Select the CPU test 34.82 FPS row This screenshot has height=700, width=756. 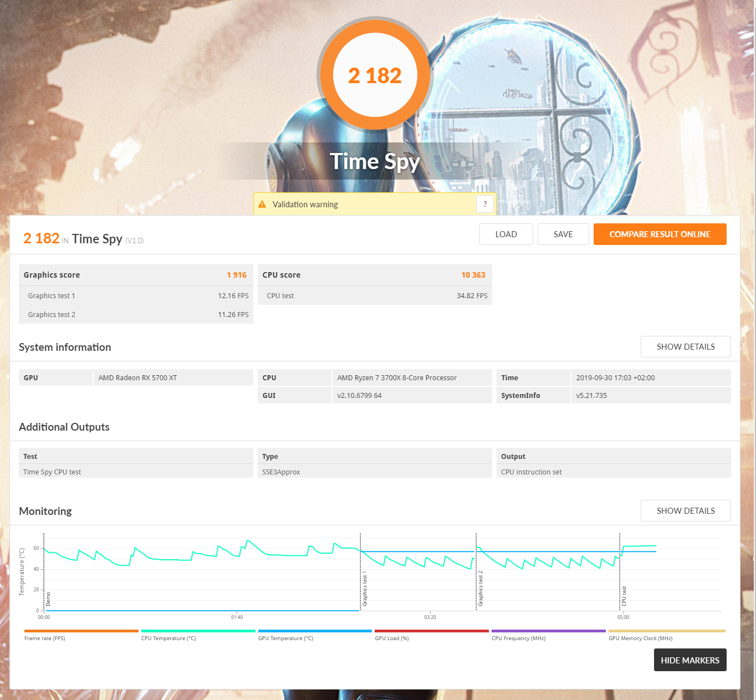(x=375, y=295)
